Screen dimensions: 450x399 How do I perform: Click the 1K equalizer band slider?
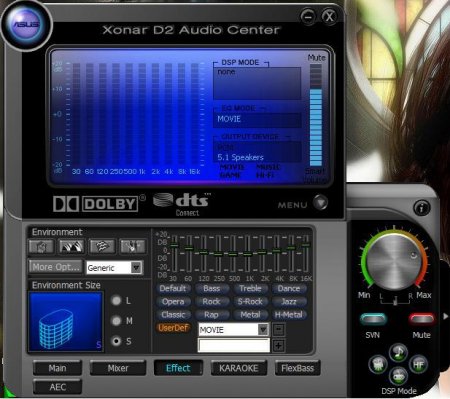click(x=247, y=253)
